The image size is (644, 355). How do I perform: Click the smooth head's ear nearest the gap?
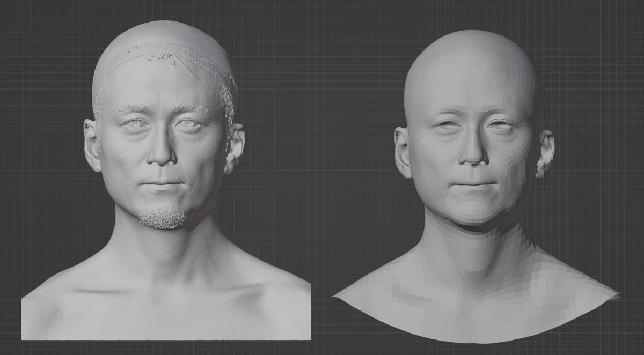(x=402, y=152)
